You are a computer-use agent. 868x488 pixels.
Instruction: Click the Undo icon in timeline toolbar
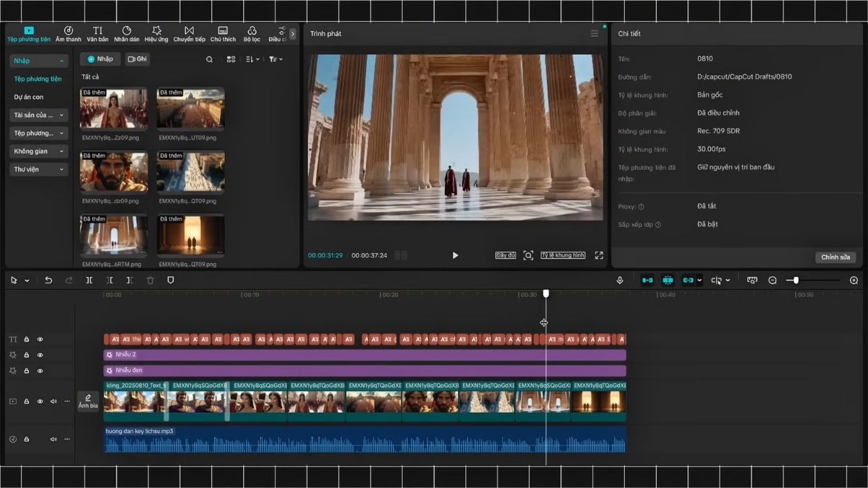[48, 280]
